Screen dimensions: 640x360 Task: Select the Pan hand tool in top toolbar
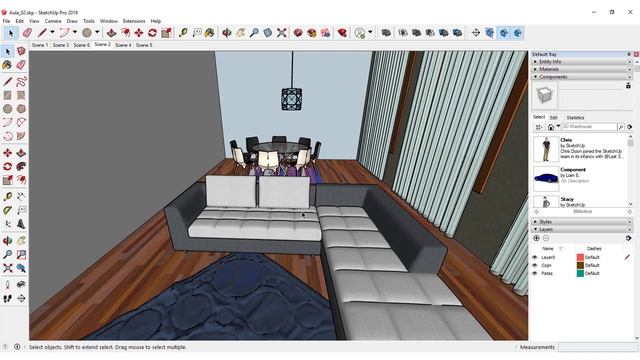[x=240, y=33]
